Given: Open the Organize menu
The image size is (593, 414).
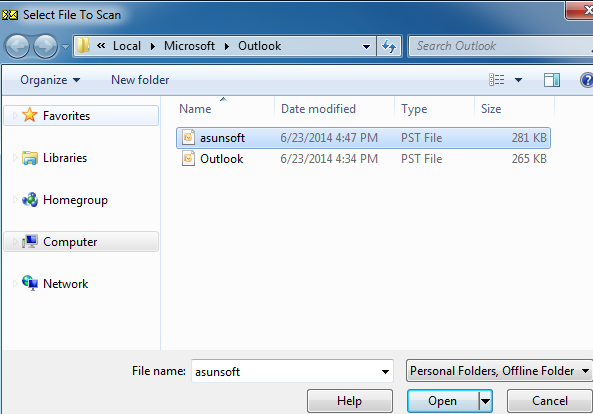Looking at the screenshot, I should tap(50, 80).
